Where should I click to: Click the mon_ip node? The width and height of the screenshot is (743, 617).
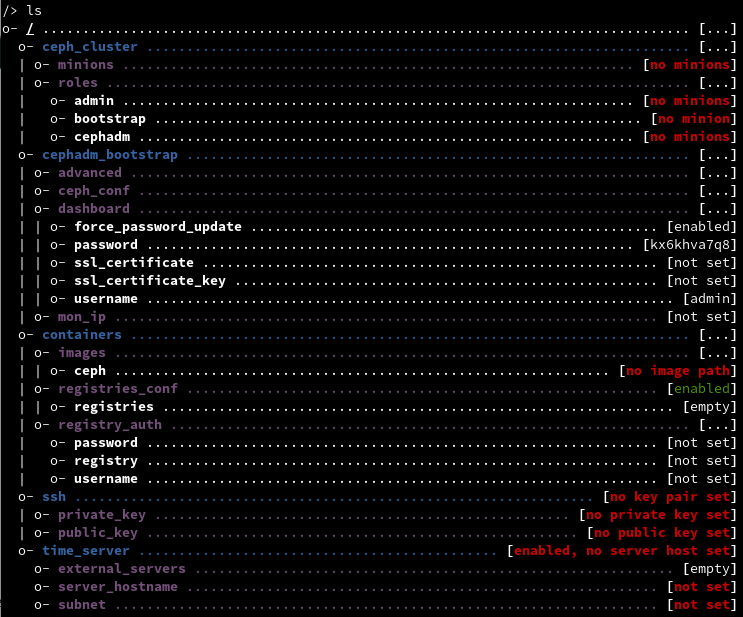pyautogui.click(x=81, y=317)
